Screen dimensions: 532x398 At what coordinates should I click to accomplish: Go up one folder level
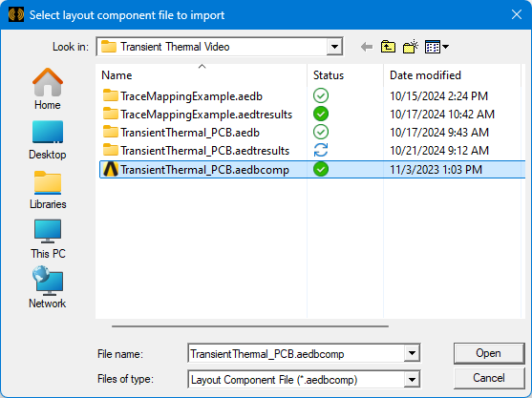388,47
